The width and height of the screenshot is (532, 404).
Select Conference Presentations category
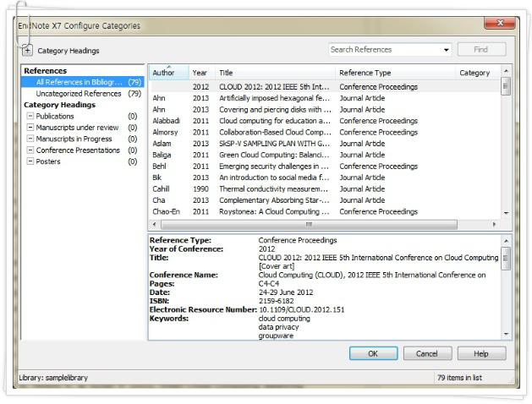pos(78,150)
